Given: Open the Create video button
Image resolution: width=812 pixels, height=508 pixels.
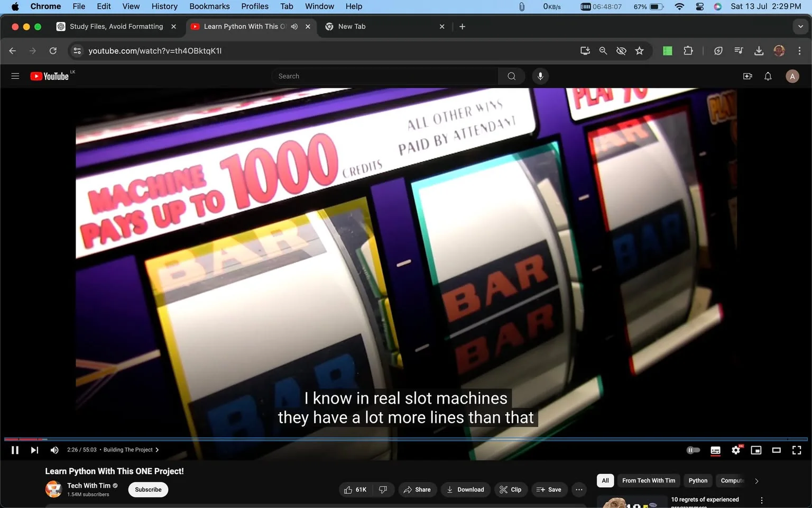Looking at the screenshot, I should pyautogui.click(x=748, y=76).
